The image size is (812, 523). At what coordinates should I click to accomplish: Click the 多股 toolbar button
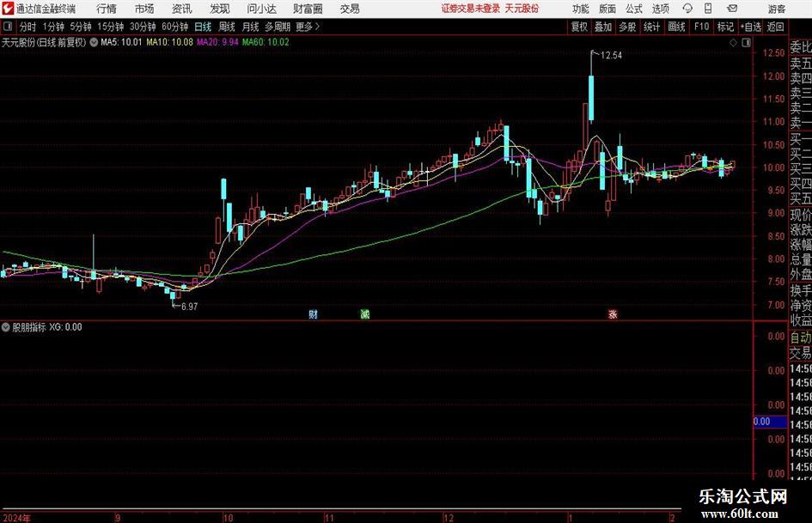627,27
